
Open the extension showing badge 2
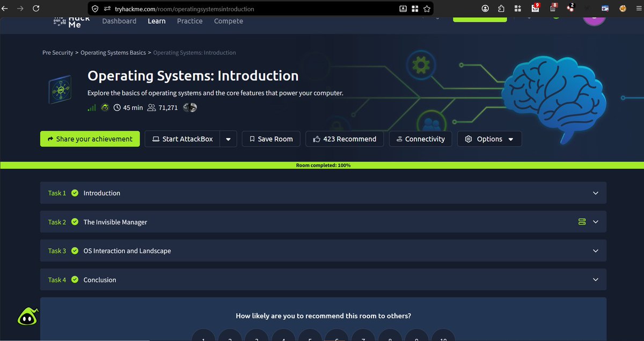pyautogui.click(x=570, y=8)
